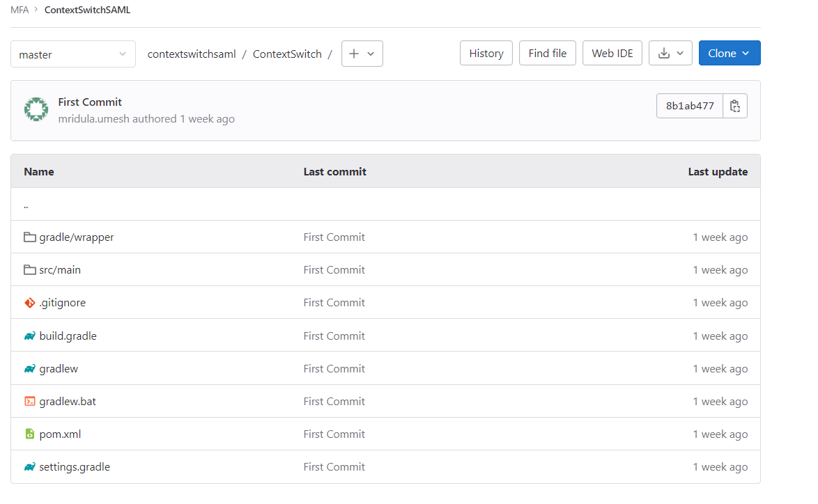Click the gradlew.bat batch script icon

coord(29,401)
